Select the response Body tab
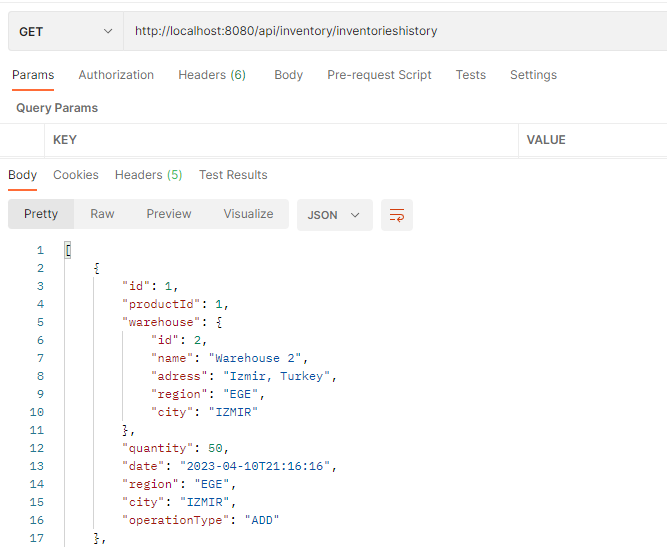The image size is (667, 547). coord(23,175)
